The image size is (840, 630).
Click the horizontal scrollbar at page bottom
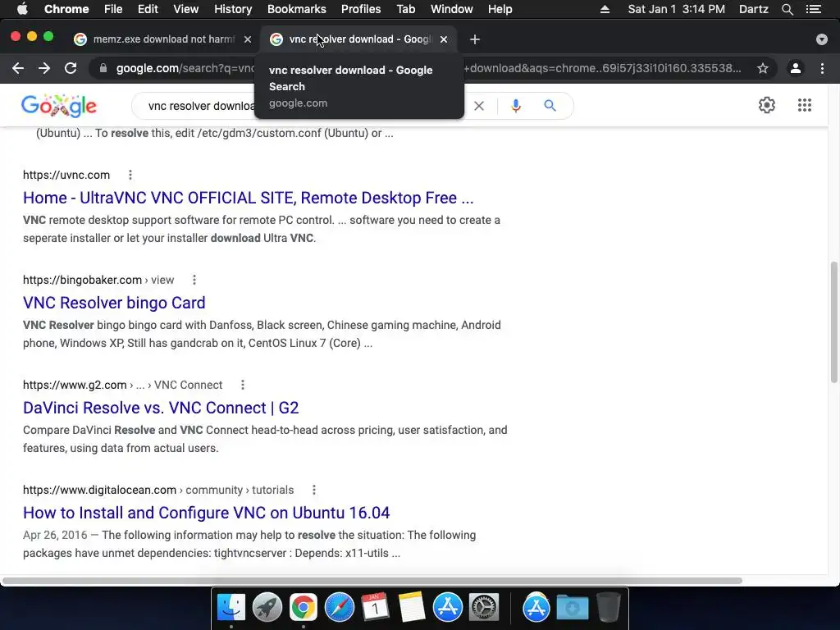[x=372, y=581]
